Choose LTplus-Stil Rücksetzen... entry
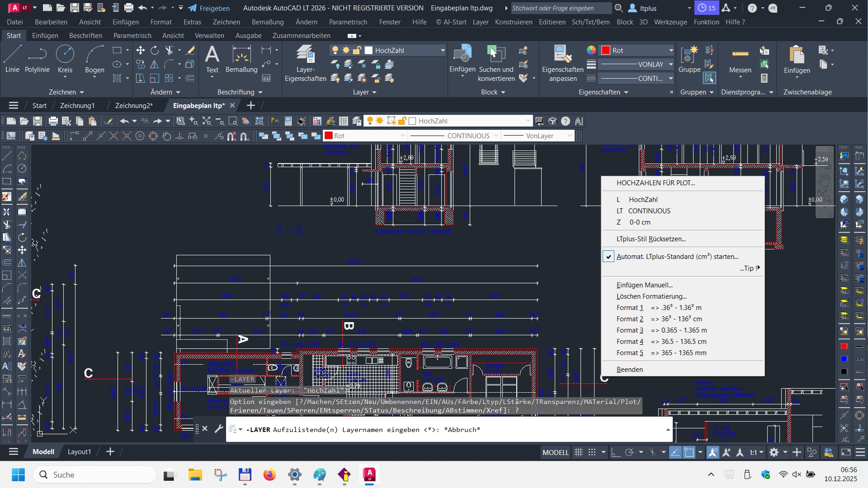 651,239
